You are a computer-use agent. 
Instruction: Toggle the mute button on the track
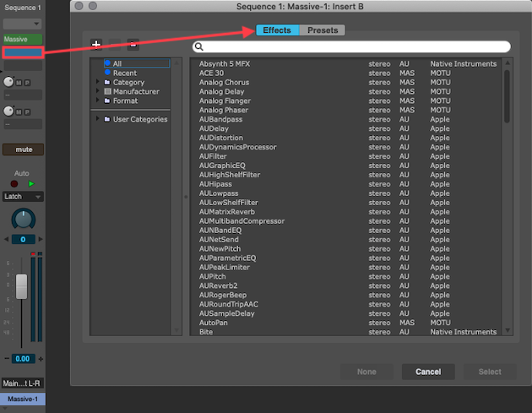tap(23, 149)
